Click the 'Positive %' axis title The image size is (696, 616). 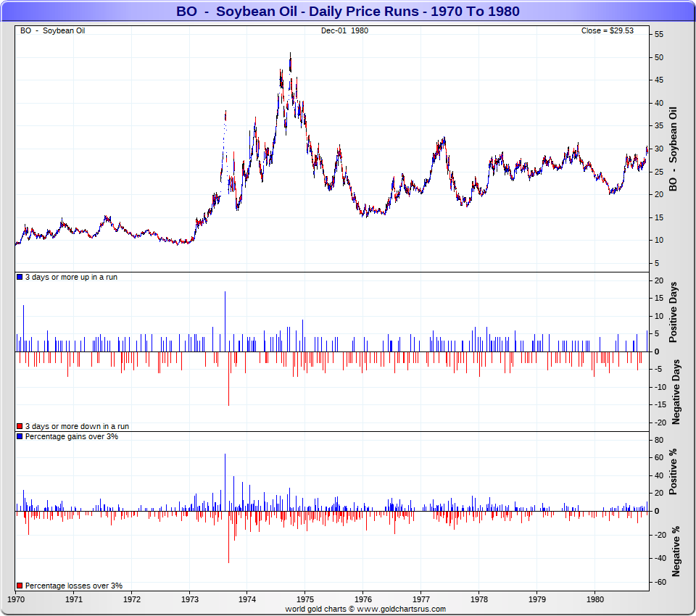(673, 472)
